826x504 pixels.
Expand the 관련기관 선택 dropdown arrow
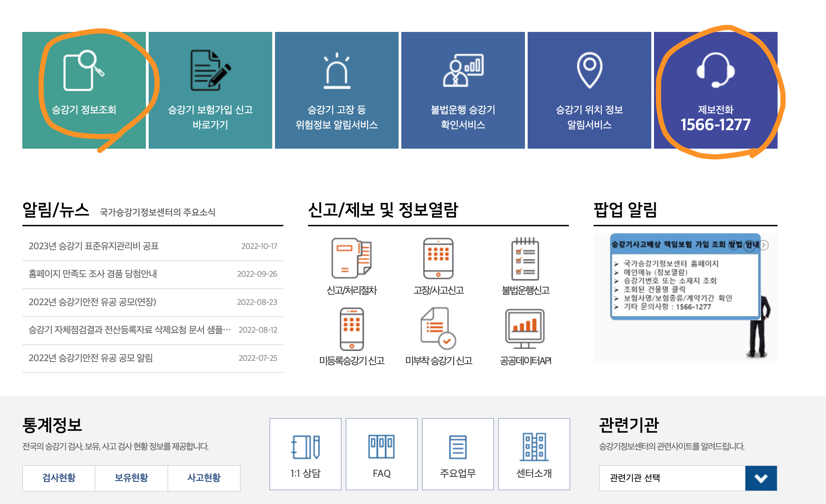pos(761,478)
